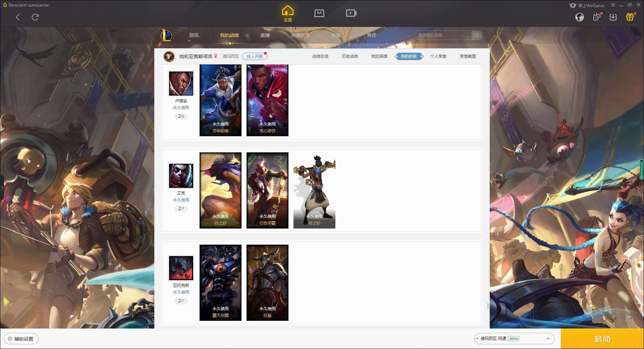Screen dimensions: 644x349
Task: Click the search magnifier button
Action: pos(477,35)
